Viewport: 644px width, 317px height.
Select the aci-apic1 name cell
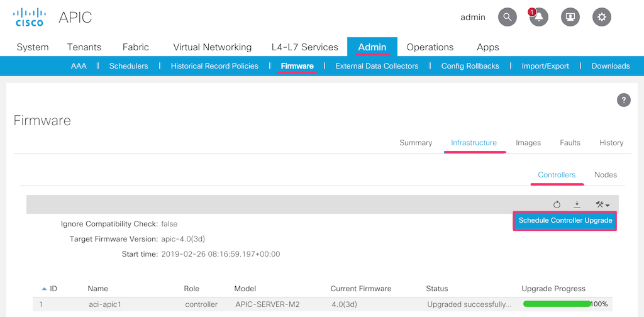105,304
